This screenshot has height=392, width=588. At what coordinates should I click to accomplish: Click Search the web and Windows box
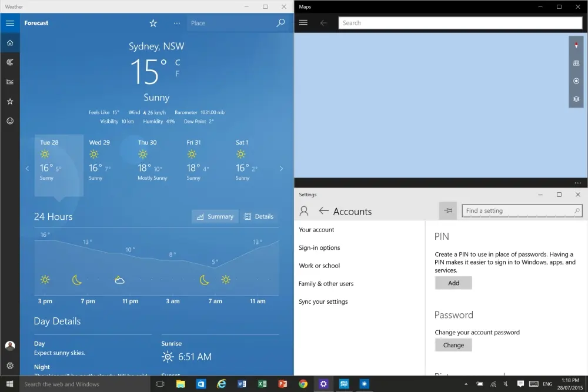coord(85,384)
